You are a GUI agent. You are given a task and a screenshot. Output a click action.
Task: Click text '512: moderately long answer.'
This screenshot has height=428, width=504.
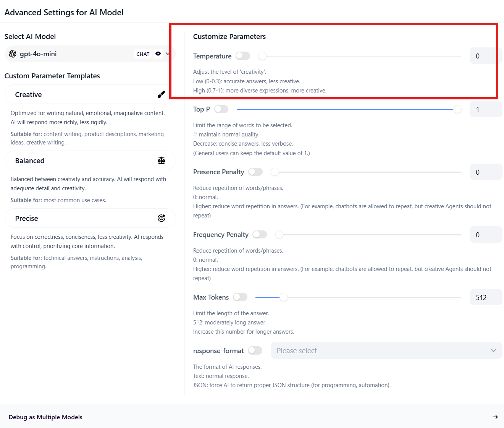230,323
